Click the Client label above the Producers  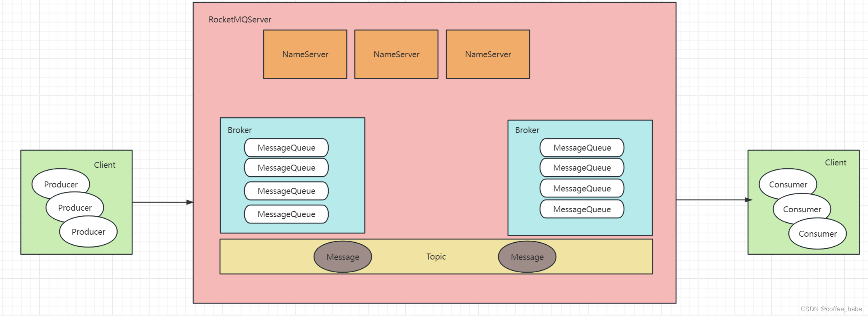(104, 165)
